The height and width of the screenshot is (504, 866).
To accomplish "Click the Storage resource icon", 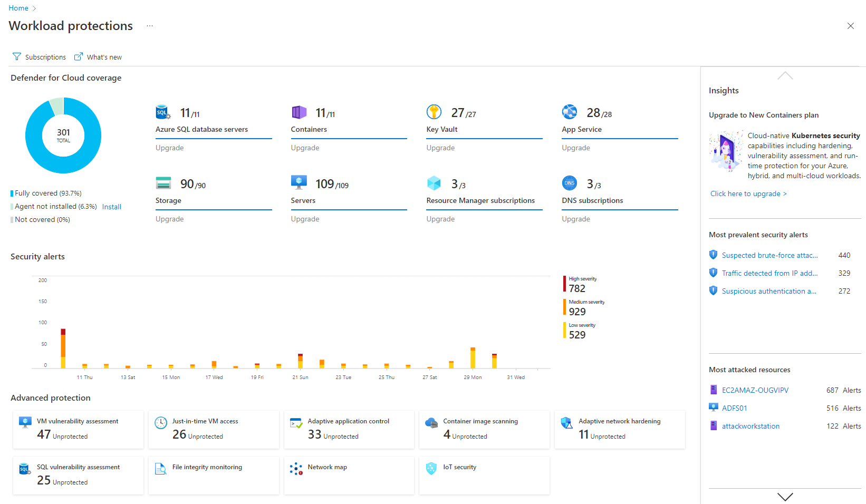I will click(x=163, y=183).
